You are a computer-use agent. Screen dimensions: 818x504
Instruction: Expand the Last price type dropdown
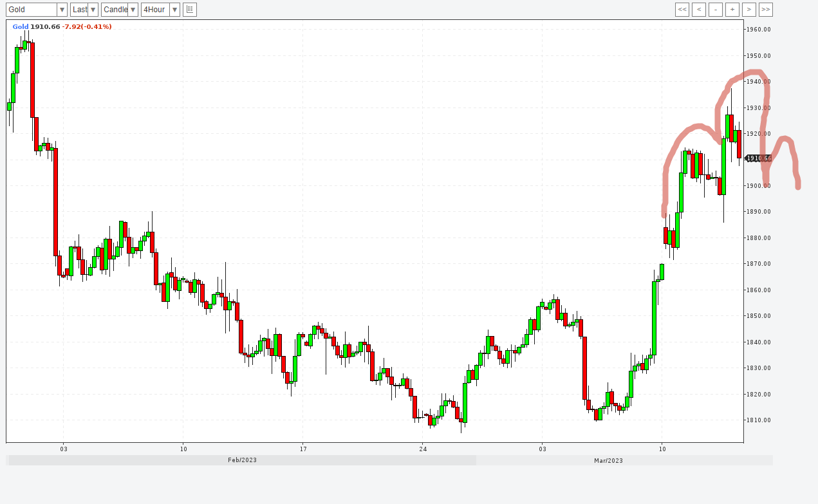(x=84, y=10)
